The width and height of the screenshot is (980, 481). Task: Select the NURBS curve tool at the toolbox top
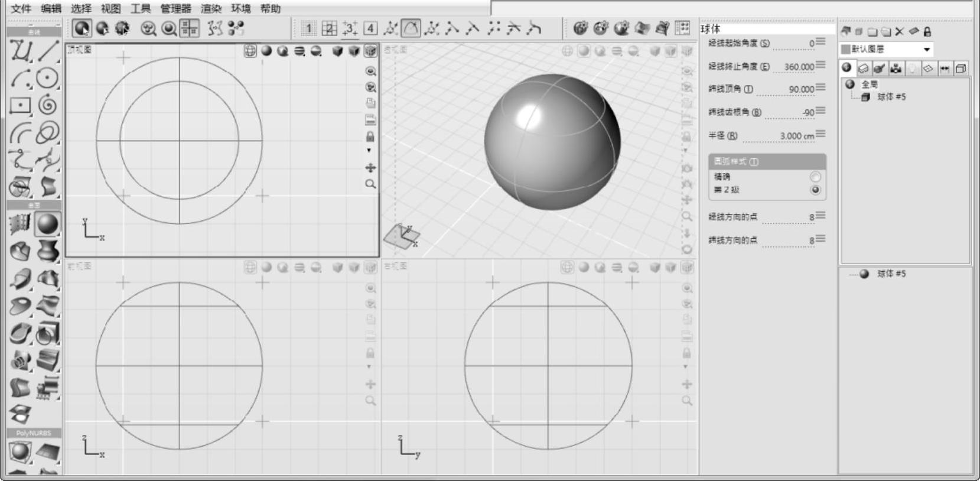pos(20,51)
